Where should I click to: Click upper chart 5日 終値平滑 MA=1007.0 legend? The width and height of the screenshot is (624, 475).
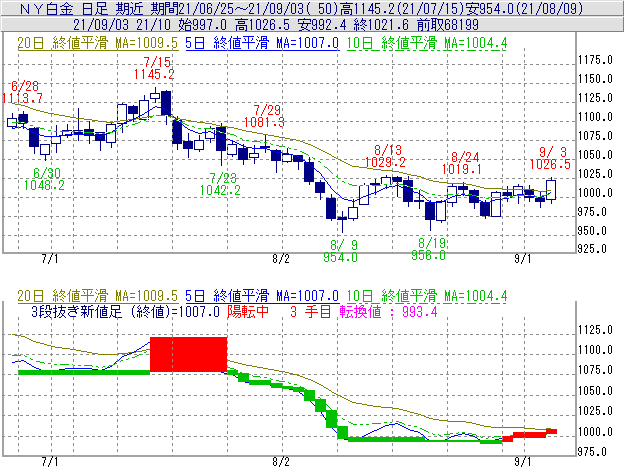pyautogui.click(x=262, y=43)
